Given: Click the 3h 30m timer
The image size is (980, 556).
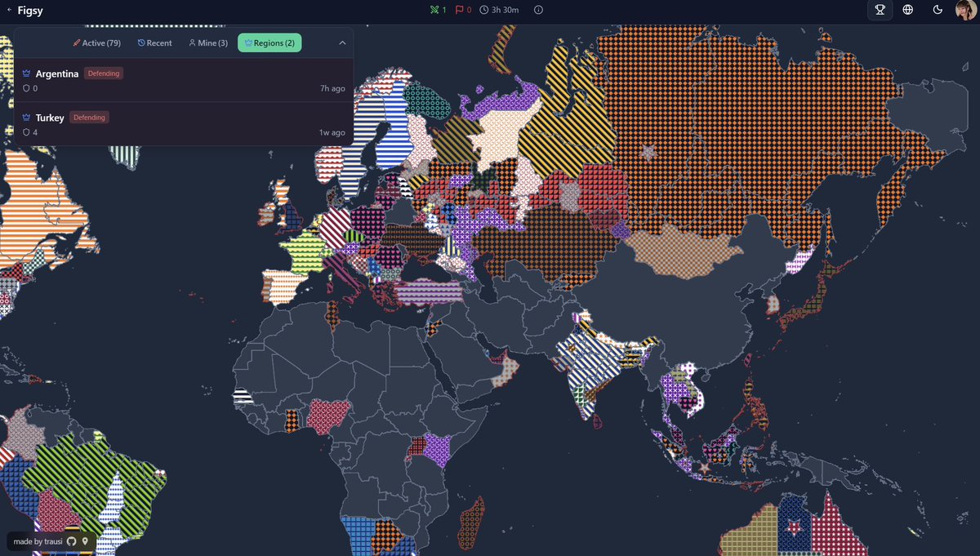Looking at the screenshot, I should [x=499, y=10].
